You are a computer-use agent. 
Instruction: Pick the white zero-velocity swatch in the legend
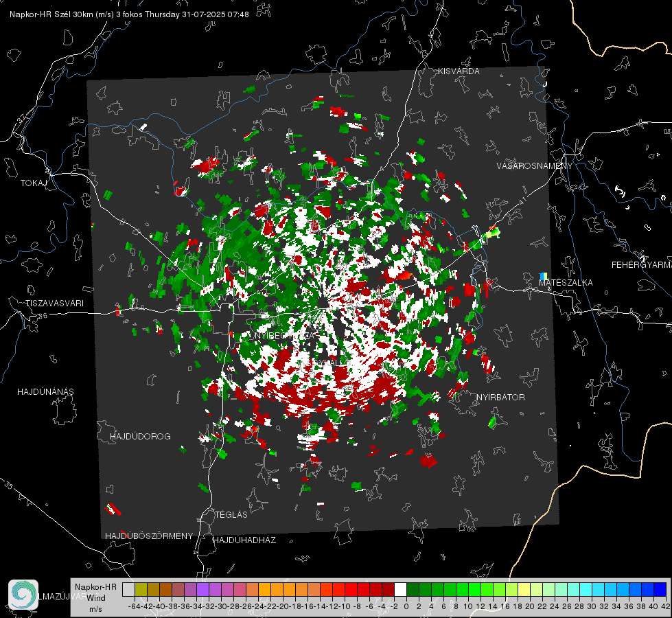(x=400, y=589)
